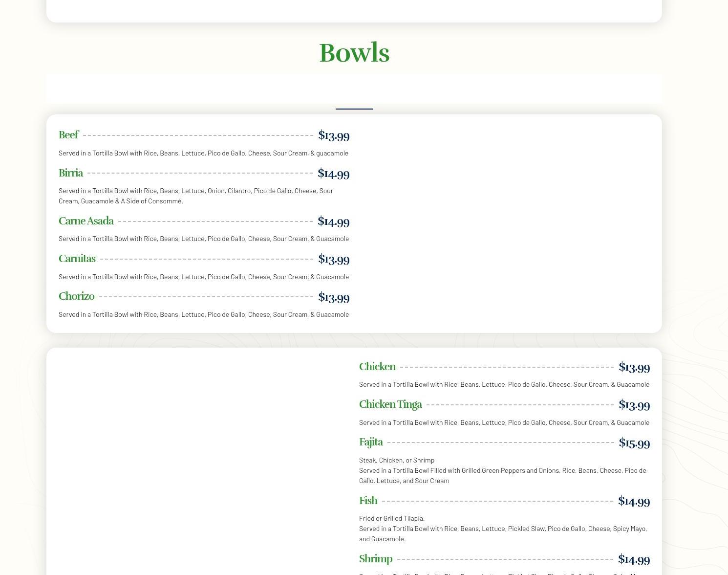
Task: Open the Birria bowl item title
Action: click(71, 173)
